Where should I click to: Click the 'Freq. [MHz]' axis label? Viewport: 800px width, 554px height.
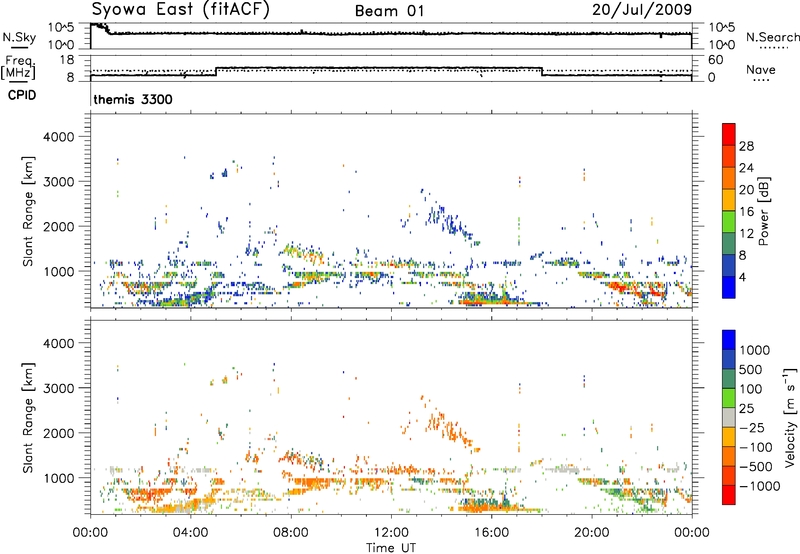pyautogui.click(x=18, y=67)
